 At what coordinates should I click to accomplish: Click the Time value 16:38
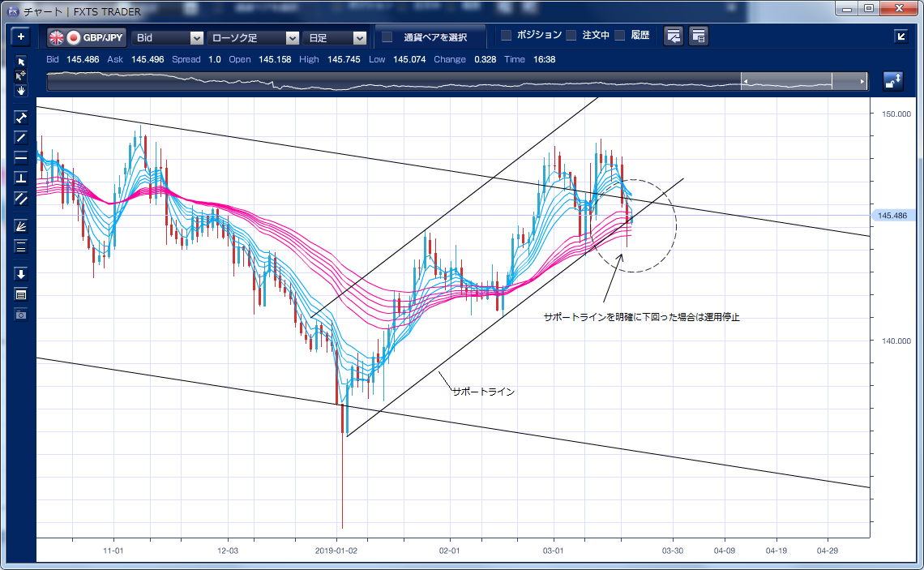click(544, 59)
